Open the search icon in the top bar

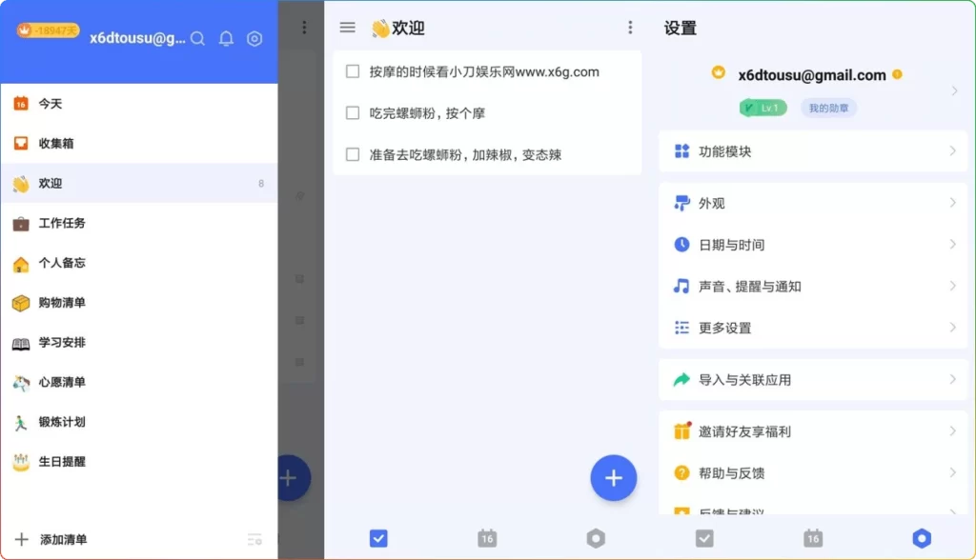(x=197, y=39)
